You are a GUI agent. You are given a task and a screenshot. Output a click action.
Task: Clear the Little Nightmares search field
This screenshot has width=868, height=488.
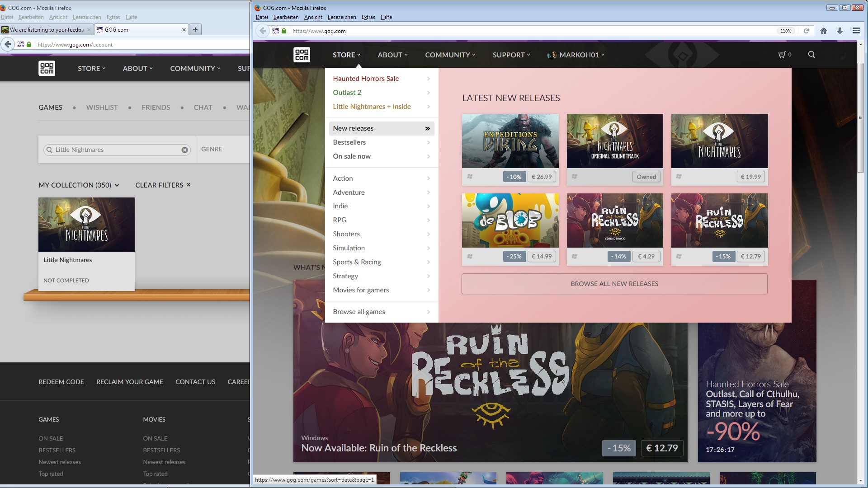click(184, 150)
